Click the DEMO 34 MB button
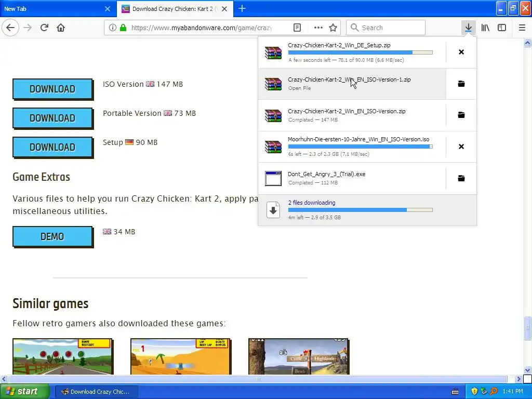The height and width of the screenshot is (399, 532). 52,236
